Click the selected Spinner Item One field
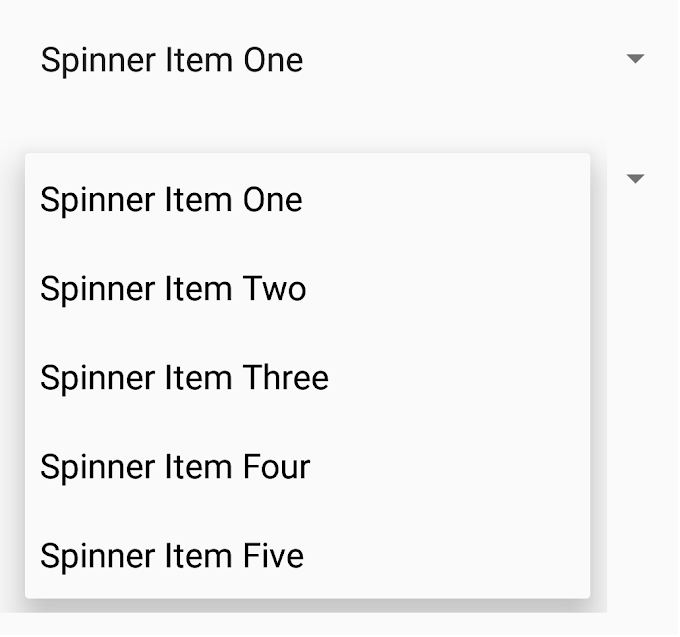680x637 pixels. (x=172, y=60)
